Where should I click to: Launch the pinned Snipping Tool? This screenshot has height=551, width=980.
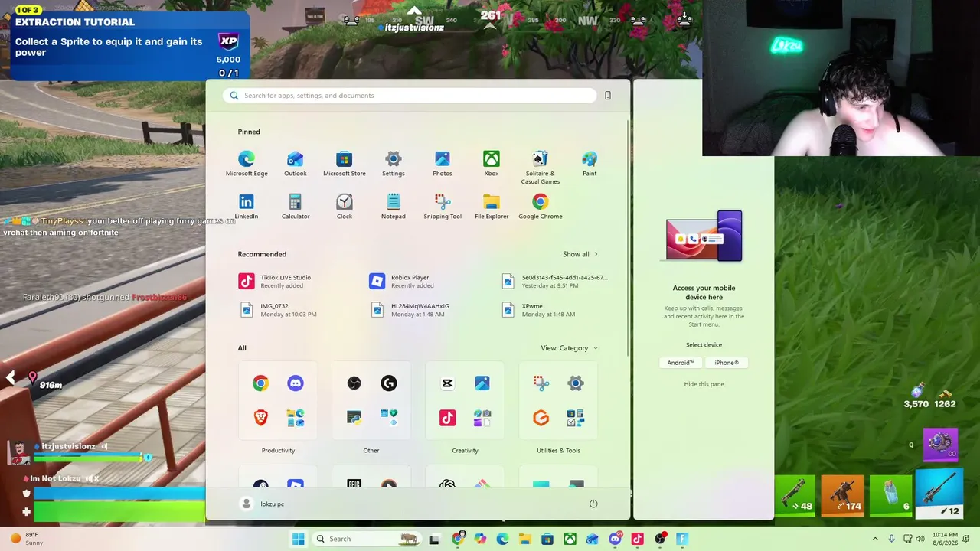[443, 207]
